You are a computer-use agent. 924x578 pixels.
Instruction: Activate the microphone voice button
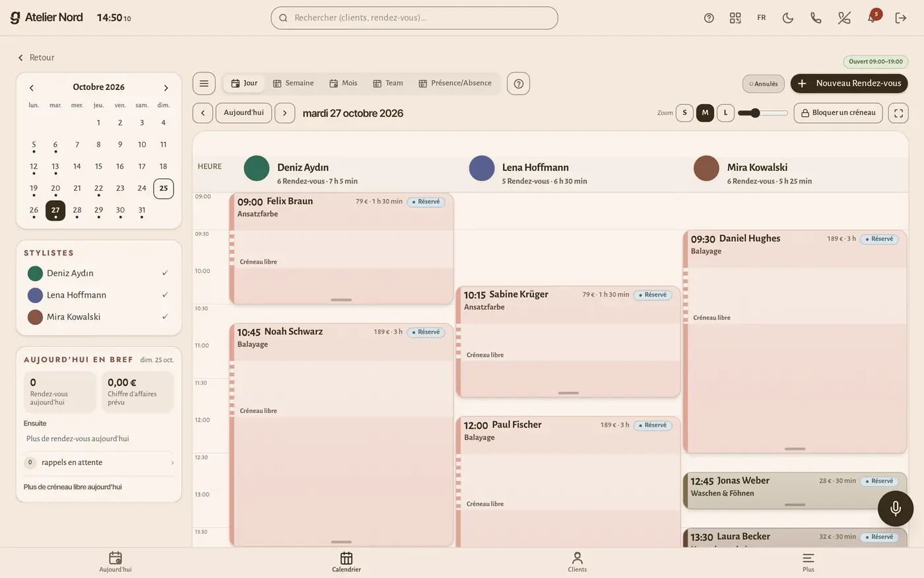click(x=896, y=508)
